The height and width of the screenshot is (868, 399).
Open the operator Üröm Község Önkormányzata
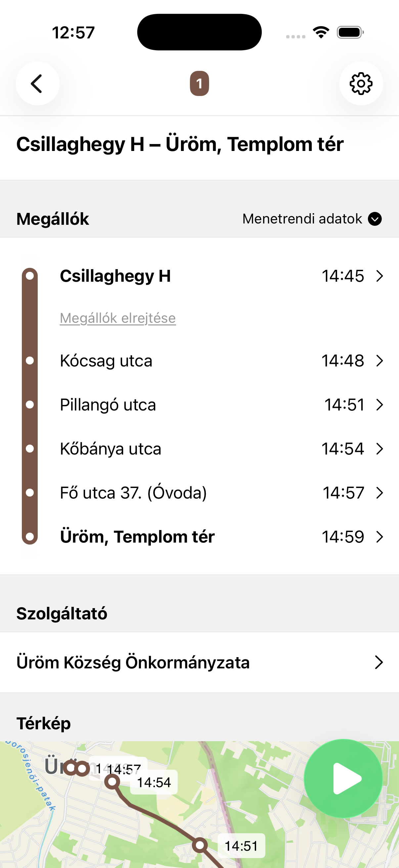(133, 662)
